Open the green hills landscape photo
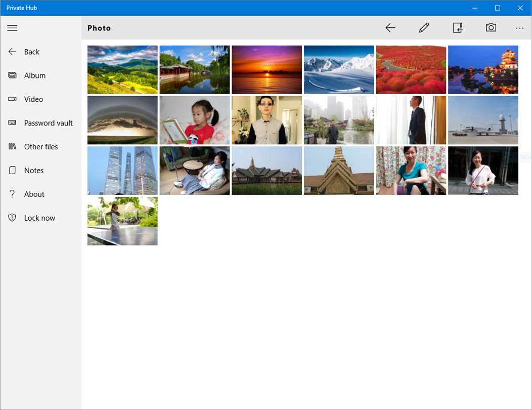This screenshot has height=410, width=532. tap(122, 70)
